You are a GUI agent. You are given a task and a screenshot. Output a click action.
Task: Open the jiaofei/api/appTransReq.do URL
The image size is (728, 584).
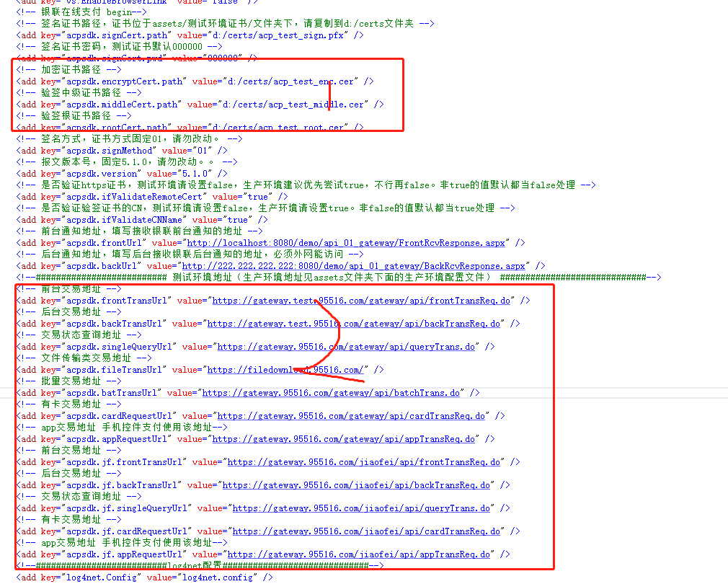coord(358,554)
